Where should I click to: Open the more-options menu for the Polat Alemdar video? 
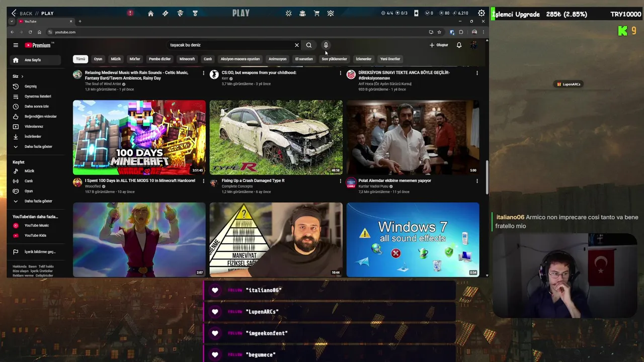pos(477,181)
